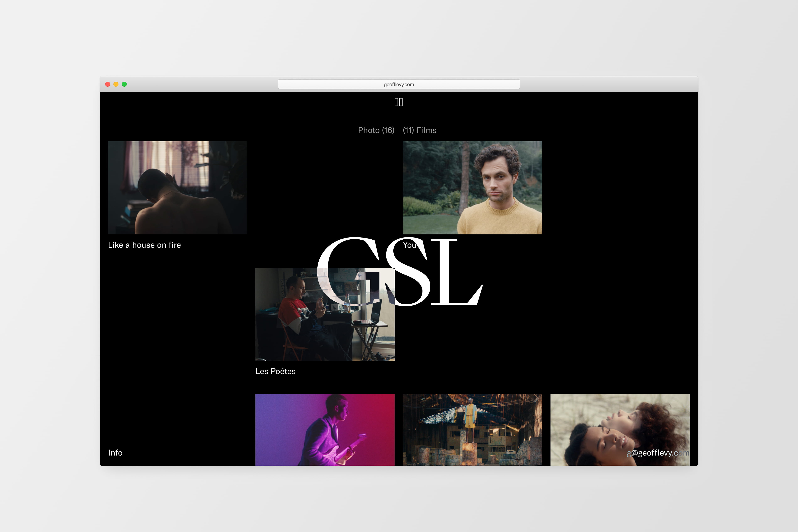Screen dimensions: 798x532
Task: Click the two-column grid layout icon
Action: [x=399, y=102]
